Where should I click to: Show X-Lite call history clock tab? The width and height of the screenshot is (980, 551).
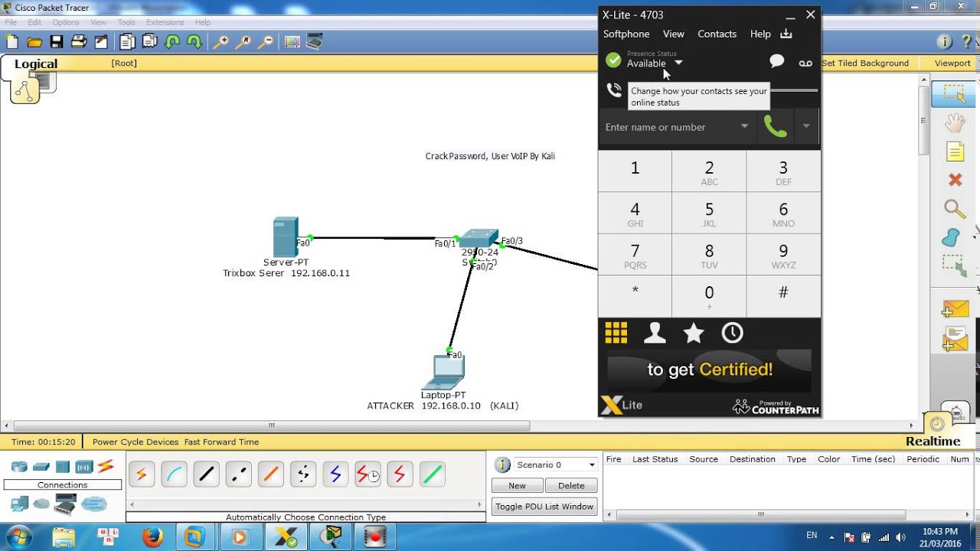(732, 333)
